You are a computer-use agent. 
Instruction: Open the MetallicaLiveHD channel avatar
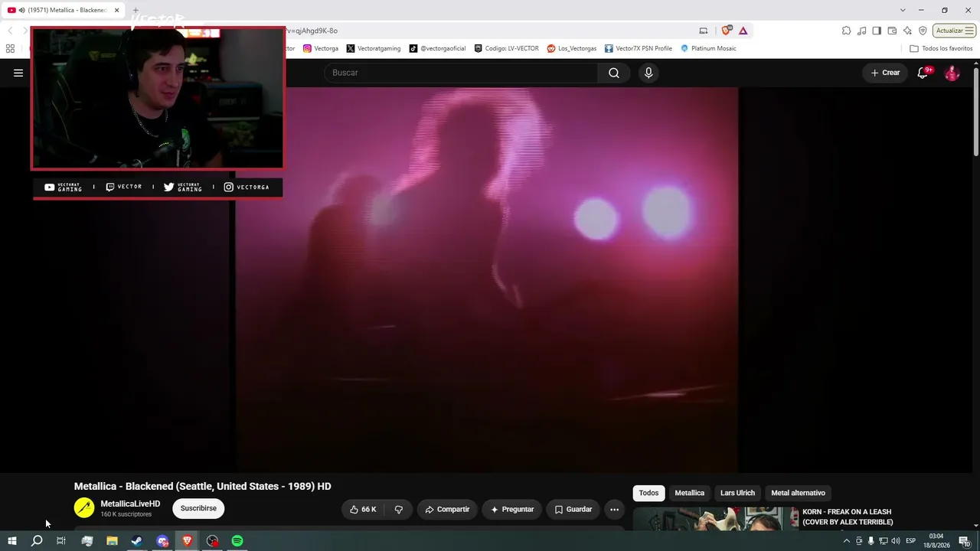click(x=84, y=507)
